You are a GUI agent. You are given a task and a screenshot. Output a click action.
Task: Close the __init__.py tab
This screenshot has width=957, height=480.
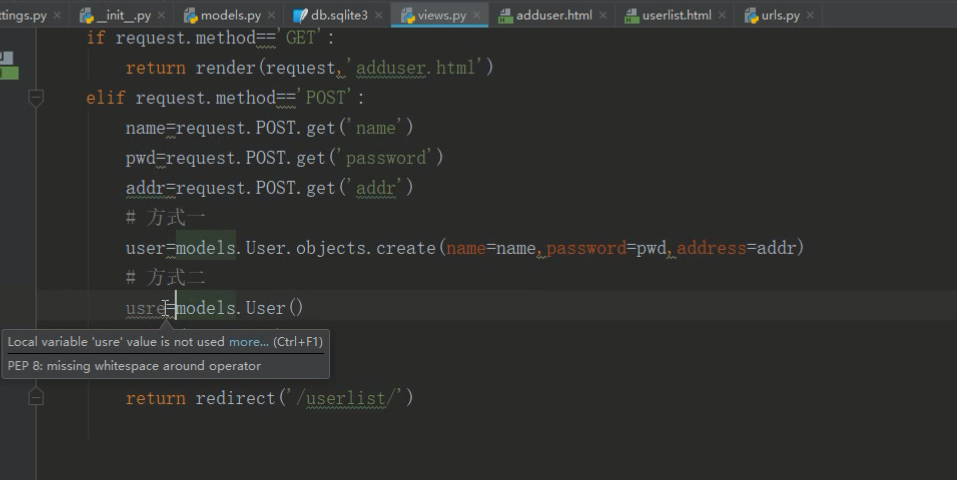162,15
